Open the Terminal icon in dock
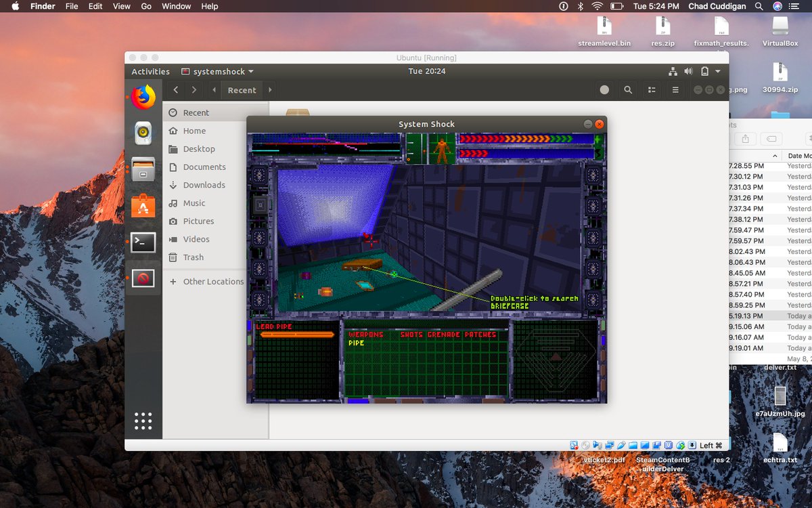The width and height of the screenshot is (812, 508). 143,242
